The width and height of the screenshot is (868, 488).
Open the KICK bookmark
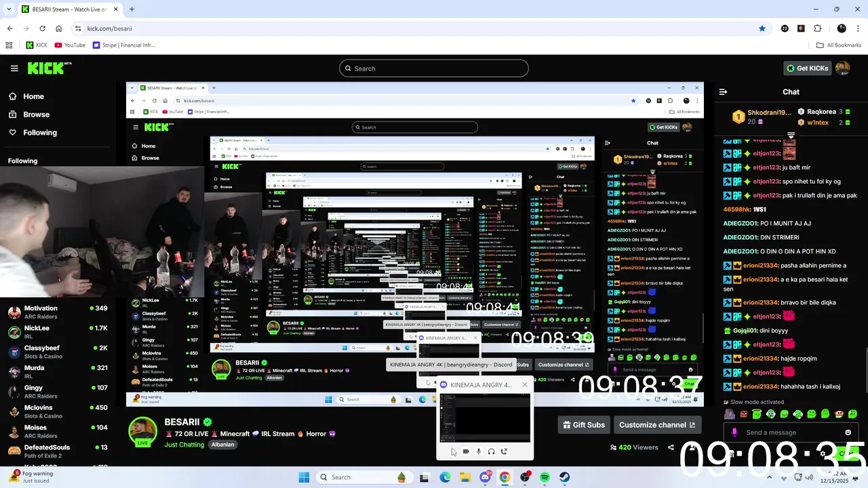36,45
